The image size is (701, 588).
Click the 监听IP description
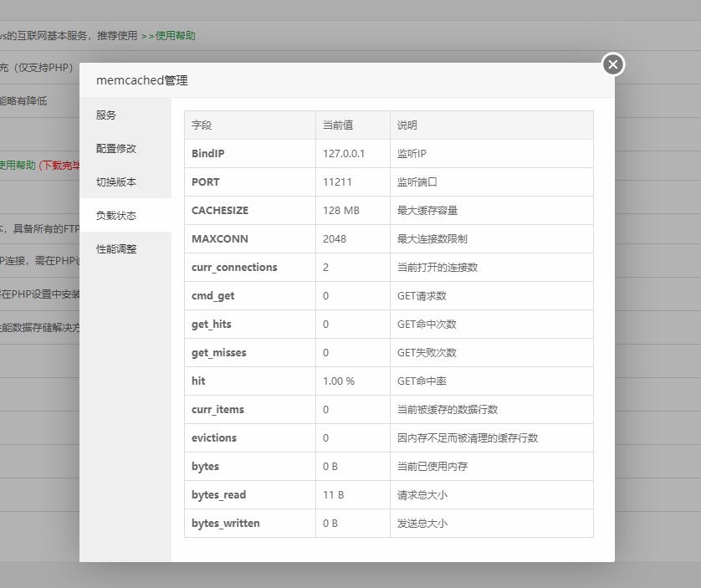(x=412, y=153)
